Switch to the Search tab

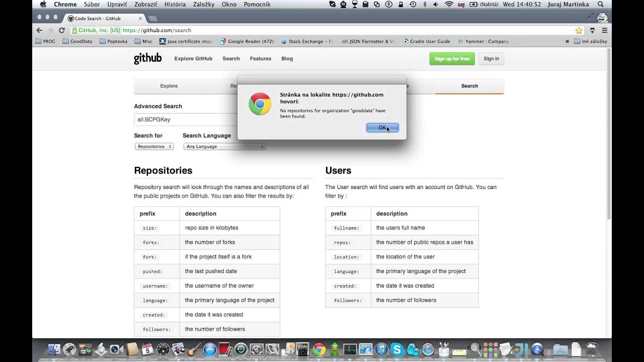point(469,86)
